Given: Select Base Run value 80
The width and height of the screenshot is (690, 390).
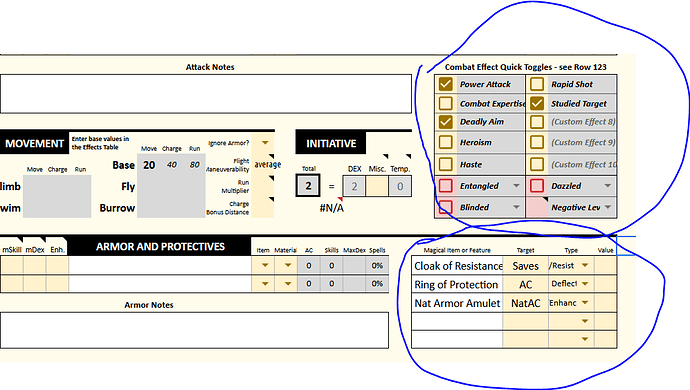Looking at the screenshot, I should (195, 165).
